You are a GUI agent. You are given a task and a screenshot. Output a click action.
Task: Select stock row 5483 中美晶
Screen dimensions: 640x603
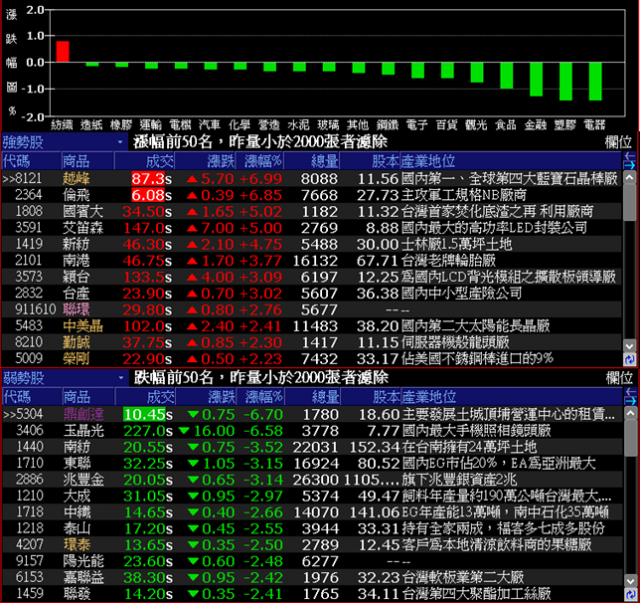(x=311, y=326)
